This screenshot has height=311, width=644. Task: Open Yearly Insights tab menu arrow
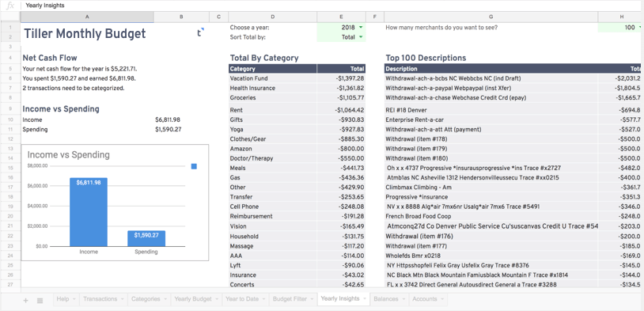[364, 298]
